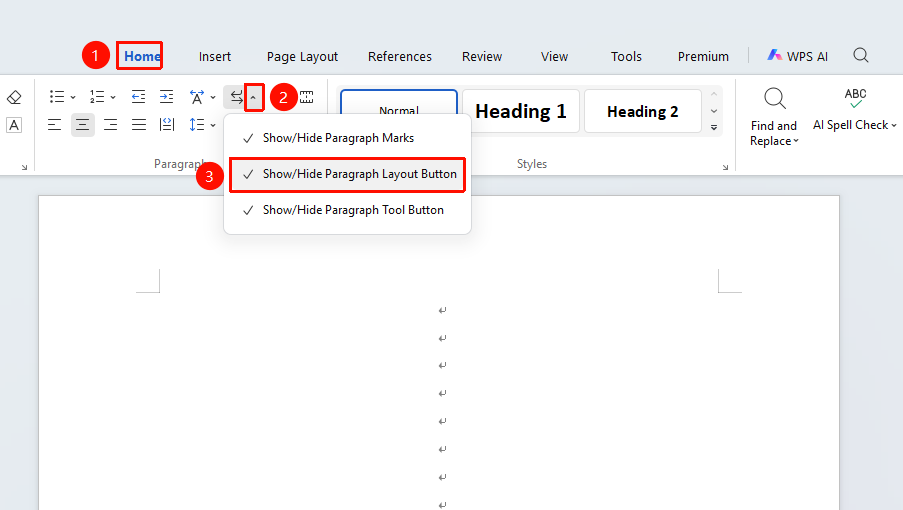Toggle Show/Hide Paragraph Tool Button option
The image size is (903, 510).
coord(347,210)
